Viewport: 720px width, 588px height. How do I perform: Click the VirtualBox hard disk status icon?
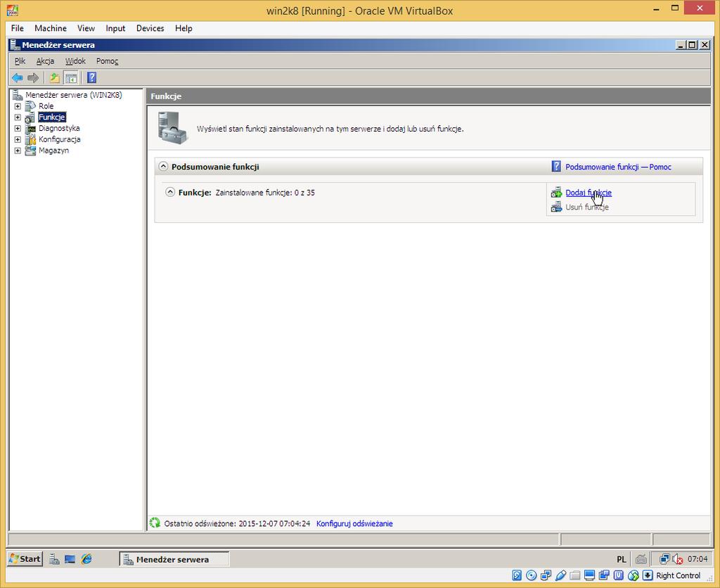coord(517,575)
